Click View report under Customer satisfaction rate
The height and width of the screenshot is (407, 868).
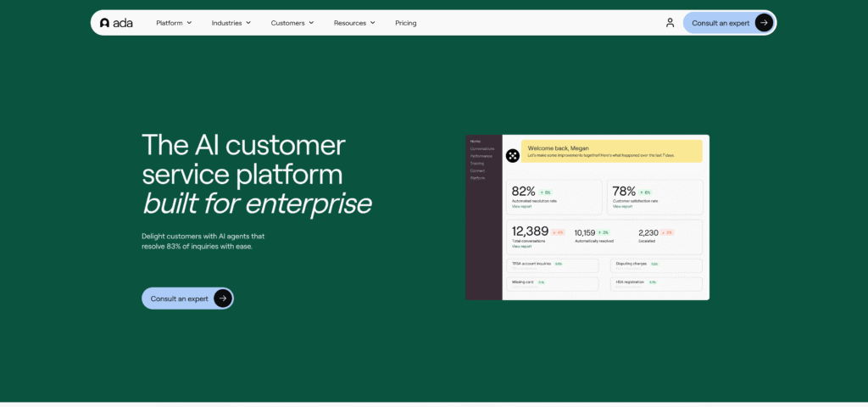(x=622, y=206)
